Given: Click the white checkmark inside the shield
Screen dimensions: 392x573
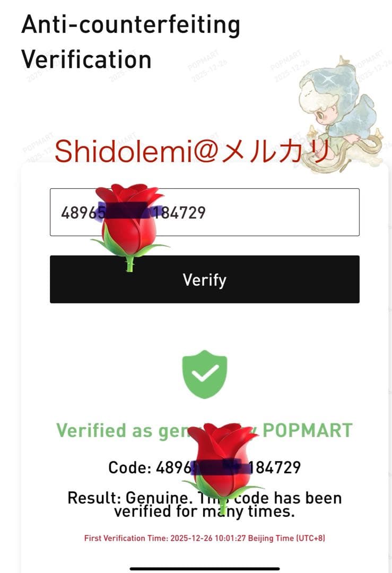Looking at the screenshot, I should click(x=205, y=374).
